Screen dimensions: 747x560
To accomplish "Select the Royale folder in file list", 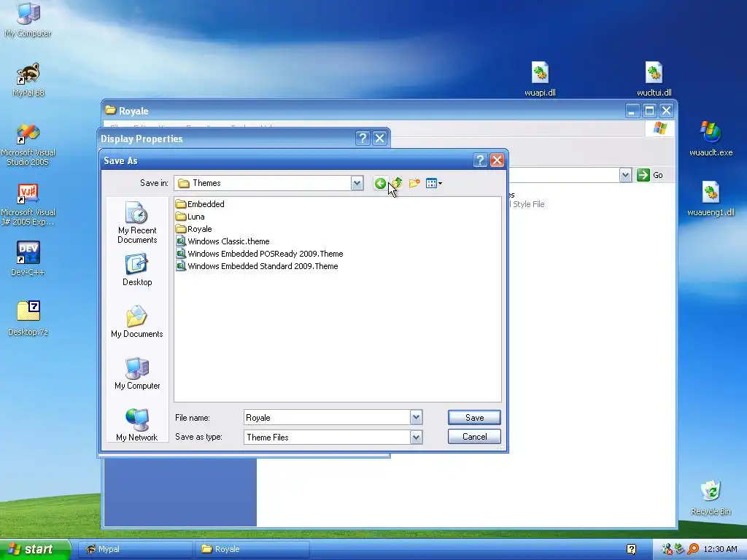I will 194,228.
